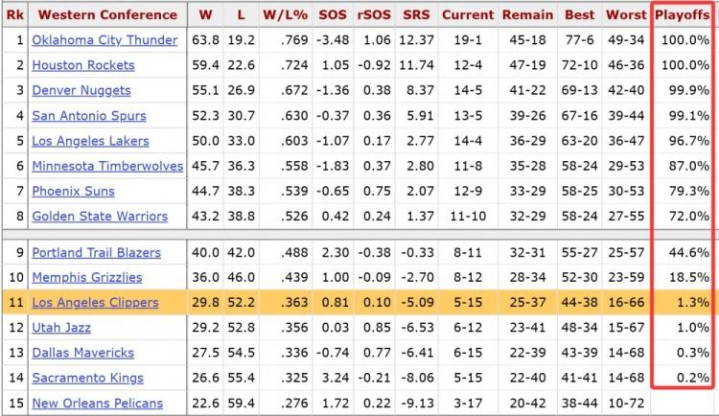This screenshot has width=719, height=416.
Task: Open the Phoenix Suns team link
Action: pos(73,191)
